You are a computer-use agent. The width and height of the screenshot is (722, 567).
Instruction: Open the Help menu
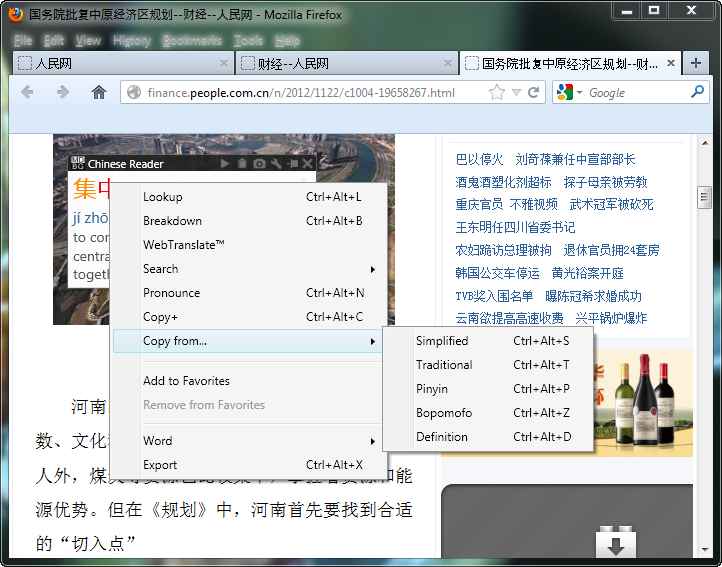(287, 41)
